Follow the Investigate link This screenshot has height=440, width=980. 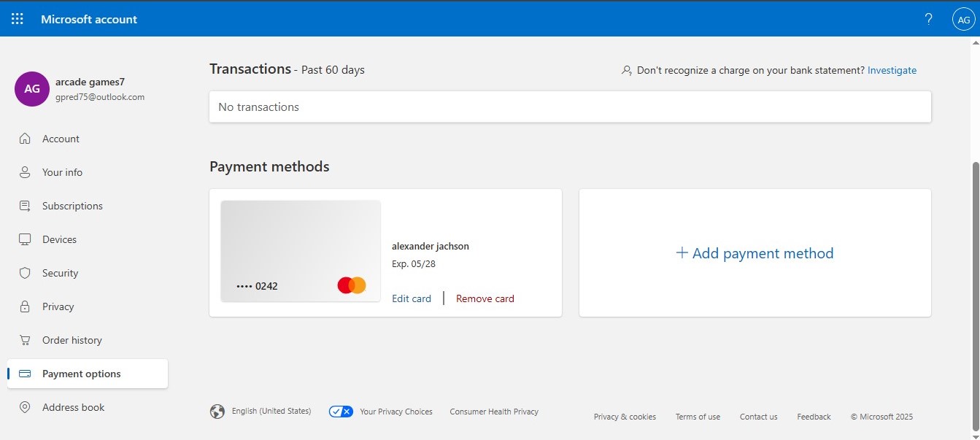[892, 71]
